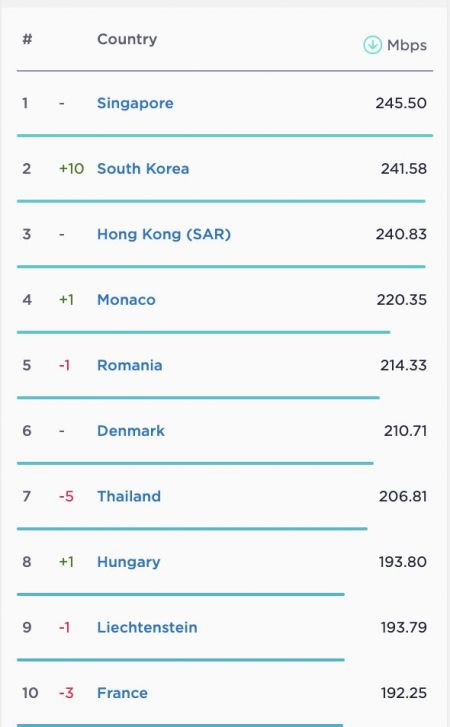Click the # rank column header
This screenshot has height=727, width=450.
27,39
